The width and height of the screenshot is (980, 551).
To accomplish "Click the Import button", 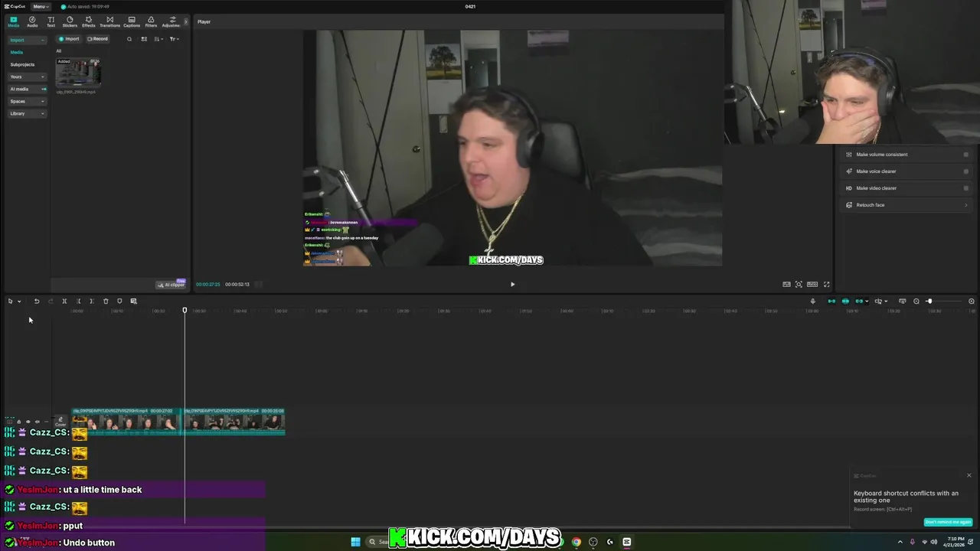I will pyautogui.click(x=69, y=39).
